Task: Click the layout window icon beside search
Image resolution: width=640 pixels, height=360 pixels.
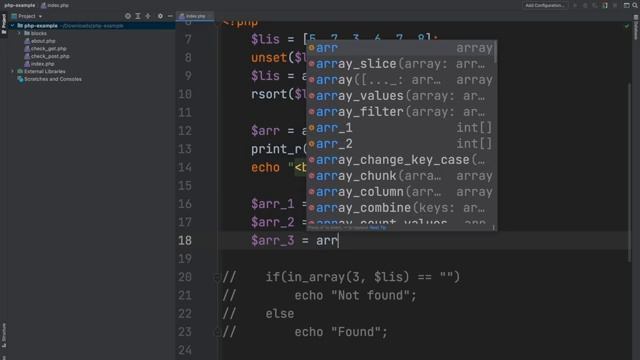Action: (627, 5)
